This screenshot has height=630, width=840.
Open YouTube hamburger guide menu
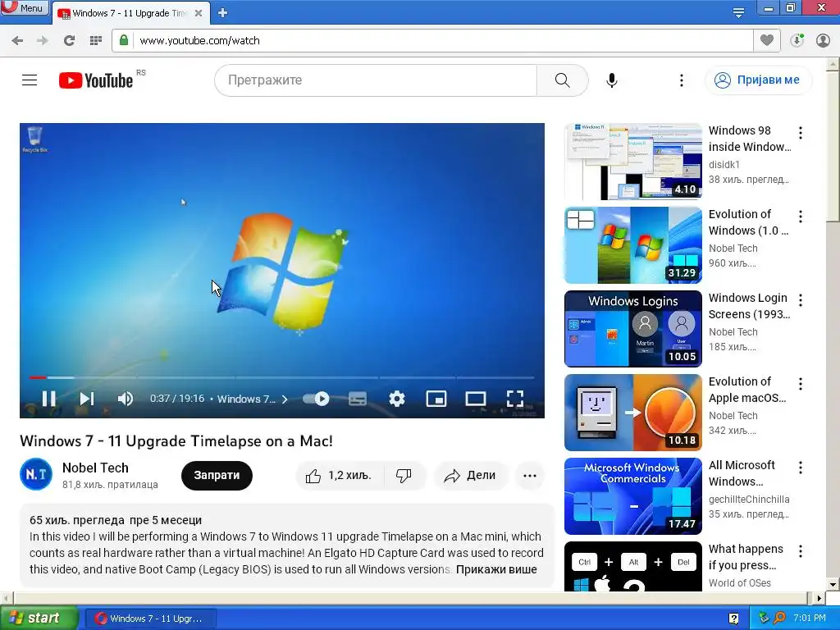tap(30, 80)
